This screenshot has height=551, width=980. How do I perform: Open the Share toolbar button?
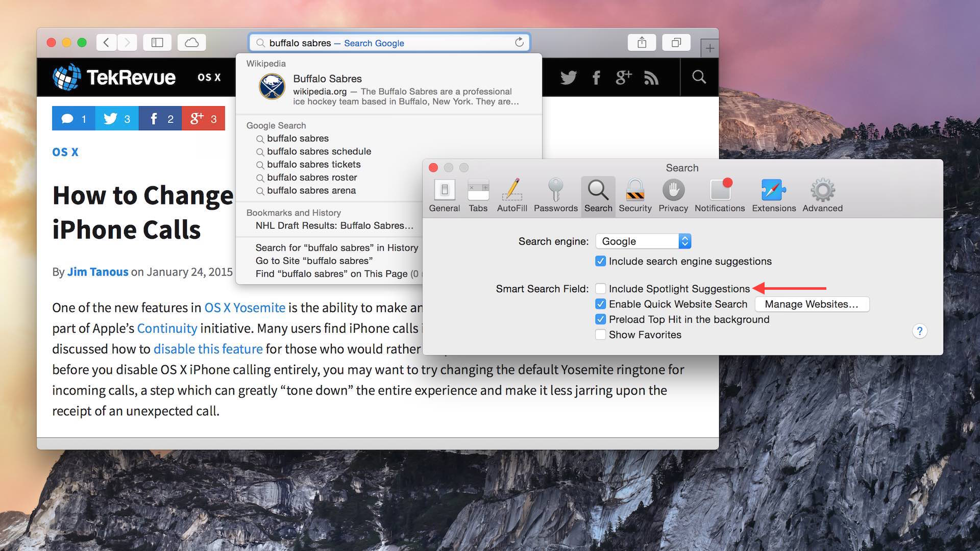[642, 42]
